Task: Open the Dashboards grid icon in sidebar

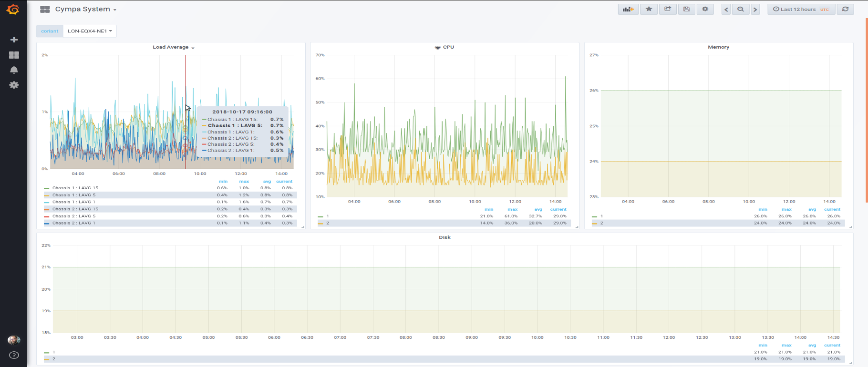Action: point(14,55)
